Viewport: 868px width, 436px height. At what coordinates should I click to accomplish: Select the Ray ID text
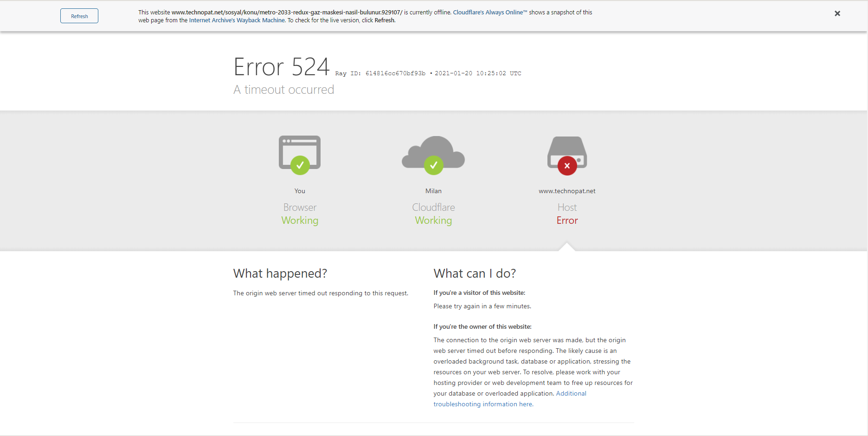pos(380,73)
